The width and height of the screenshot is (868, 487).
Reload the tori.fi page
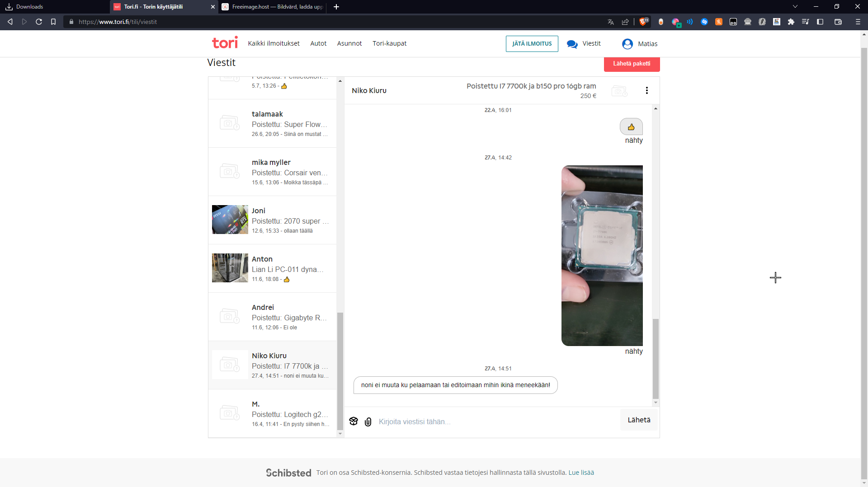[39, 22]
